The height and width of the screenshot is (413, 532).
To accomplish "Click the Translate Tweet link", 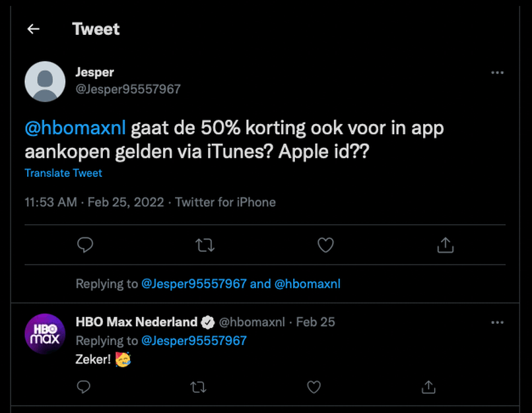I will pos(63,173).
